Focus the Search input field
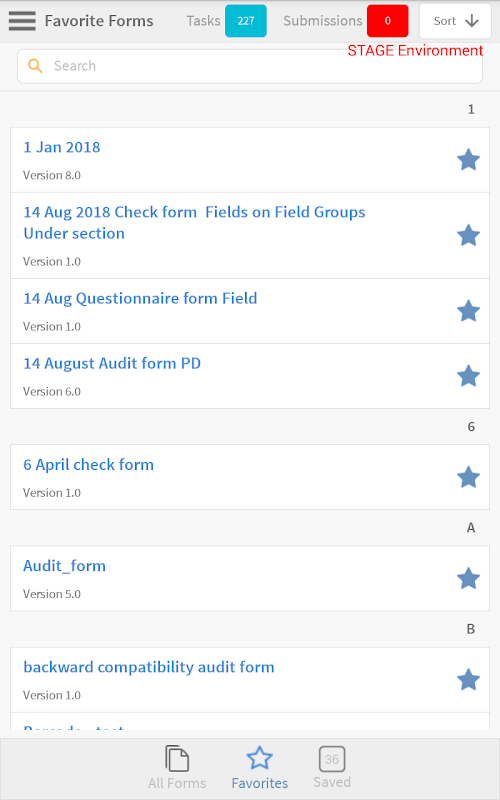Viewport: 500px width, 800px height. (250, 66)
